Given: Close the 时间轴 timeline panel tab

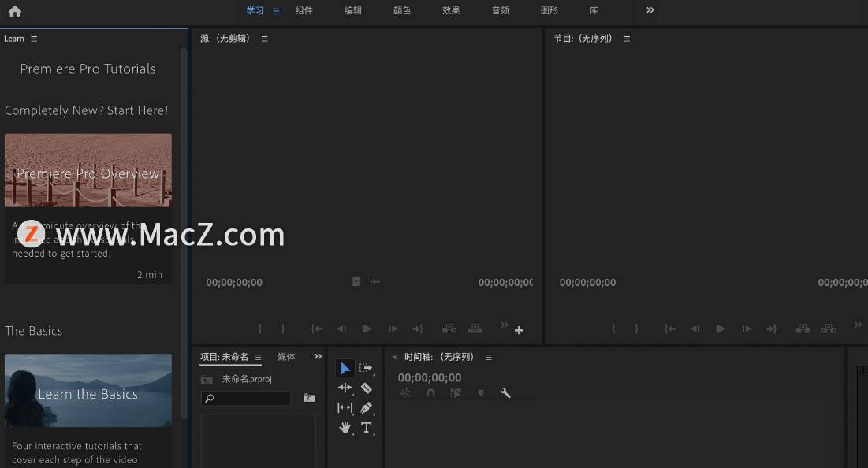Looking at the screenshot, I should click(394, 358).
